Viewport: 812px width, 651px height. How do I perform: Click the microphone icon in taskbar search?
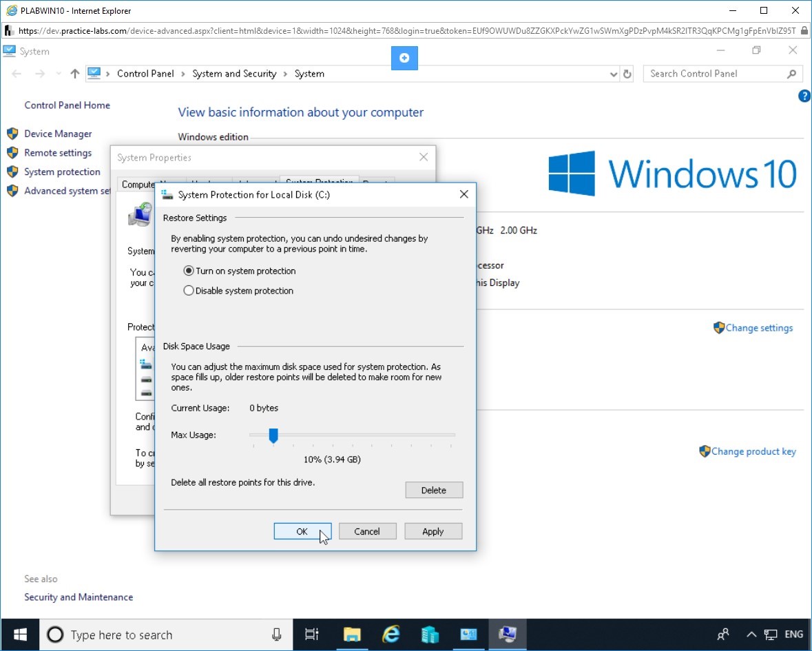pyautogui.click(x=277, y=634)
